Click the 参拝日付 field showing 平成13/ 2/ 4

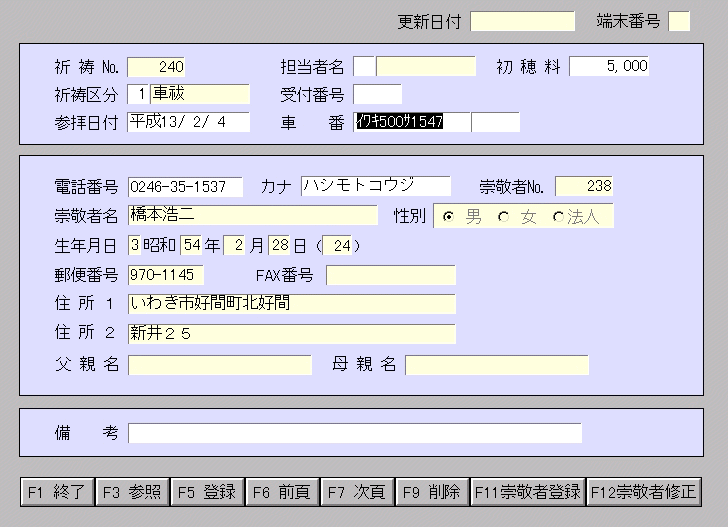[188, 122]
